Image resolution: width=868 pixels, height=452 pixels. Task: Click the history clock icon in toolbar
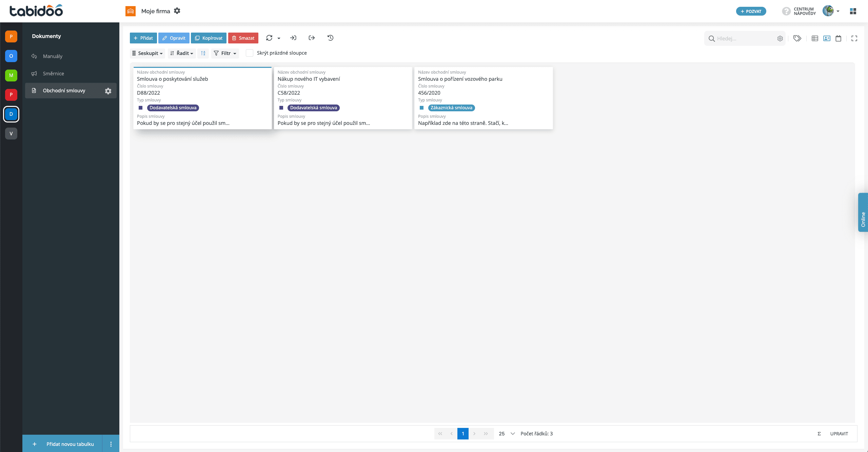click(x=330, y=38)
